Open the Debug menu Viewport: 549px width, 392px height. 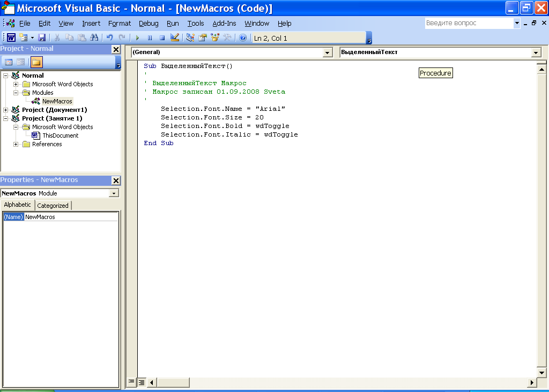[x=149, y=23]
